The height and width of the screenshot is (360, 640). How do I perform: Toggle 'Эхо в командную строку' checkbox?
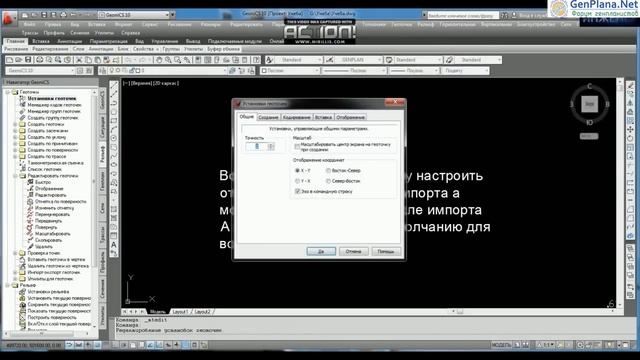pyautogui.click(x=297, y=191)
